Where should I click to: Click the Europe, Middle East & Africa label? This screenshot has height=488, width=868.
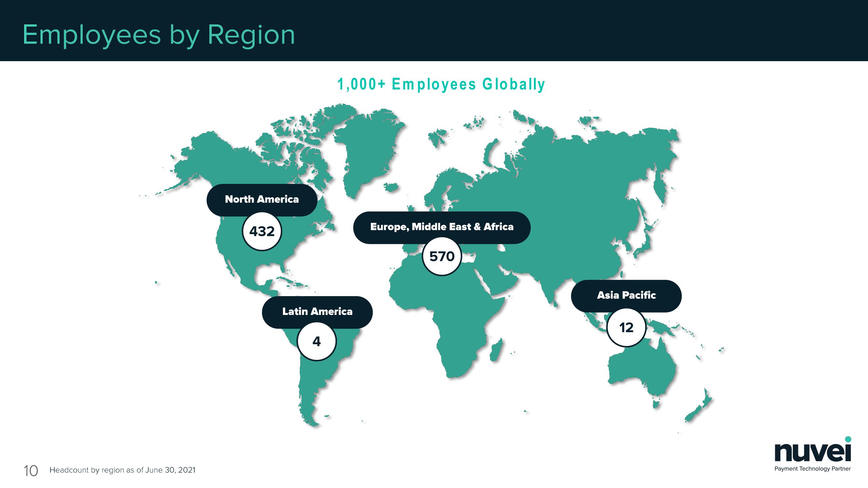click(x=442, y=227)
